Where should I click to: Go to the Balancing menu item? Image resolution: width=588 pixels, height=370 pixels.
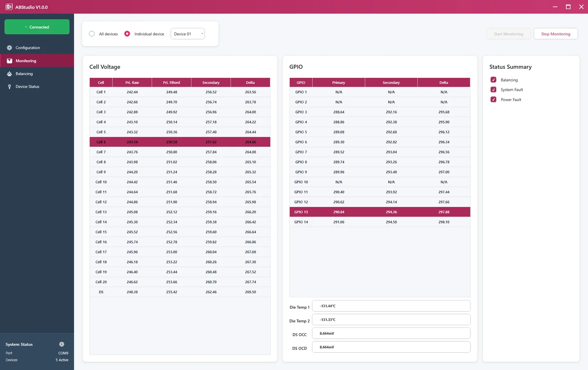tap(24, 74)
